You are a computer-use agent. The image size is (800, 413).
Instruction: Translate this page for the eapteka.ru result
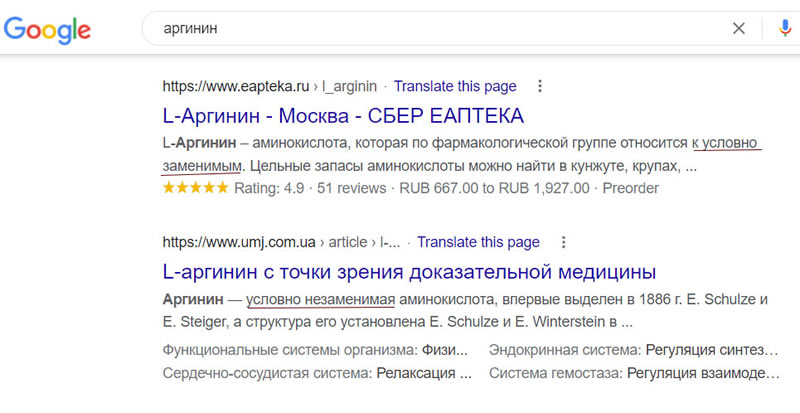tap(455, 86)
